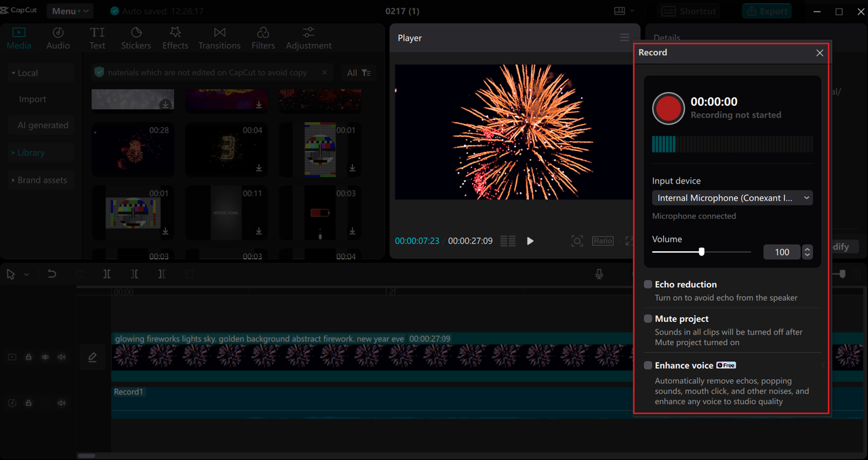
Task: Click Import in the sidebar
Action: coord(33,99)
